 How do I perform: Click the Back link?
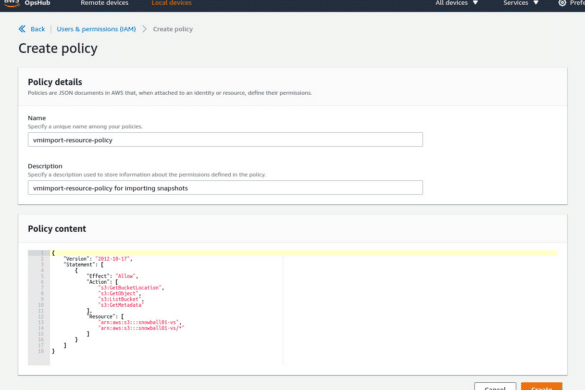coord(38,29)
